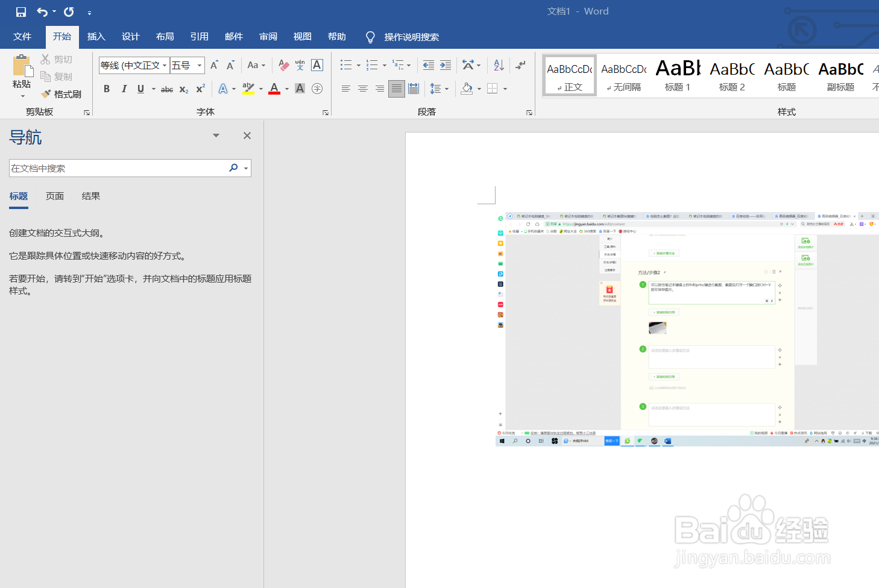The height and width of the screenshot is (588, 879).
Task: Click the paragraph shading paint bucket
Action: [467, 89]
